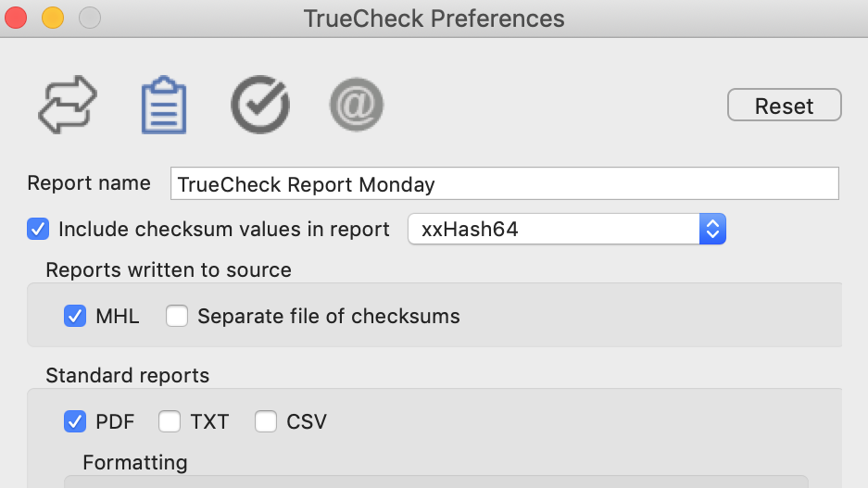Enable Separate file of checksums
Viewport: 868px width, 488px height.
click(x=177, y=316)
